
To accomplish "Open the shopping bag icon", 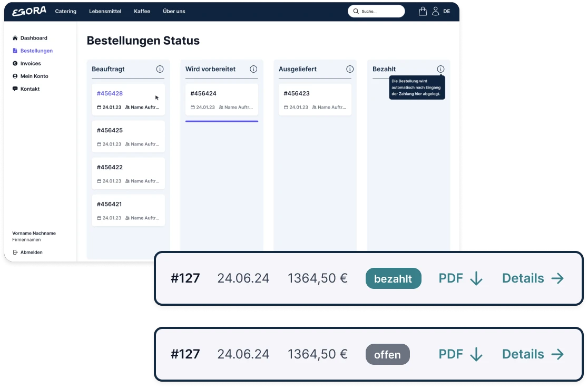I will (x=423, y=11).
